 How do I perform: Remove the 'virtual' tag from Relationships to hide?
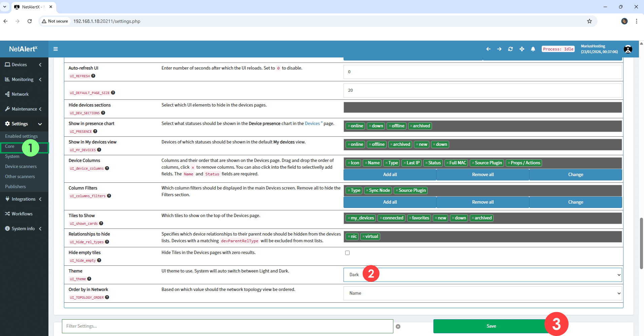(x=364, y=237)
